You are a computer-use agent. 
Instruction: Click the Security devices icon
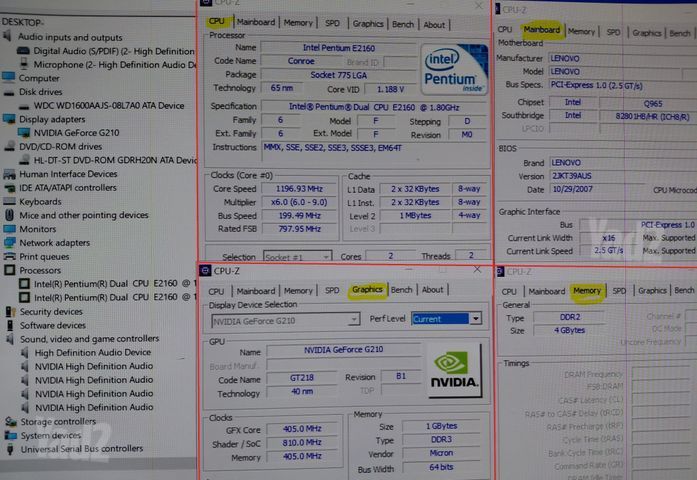coord(10,311)
